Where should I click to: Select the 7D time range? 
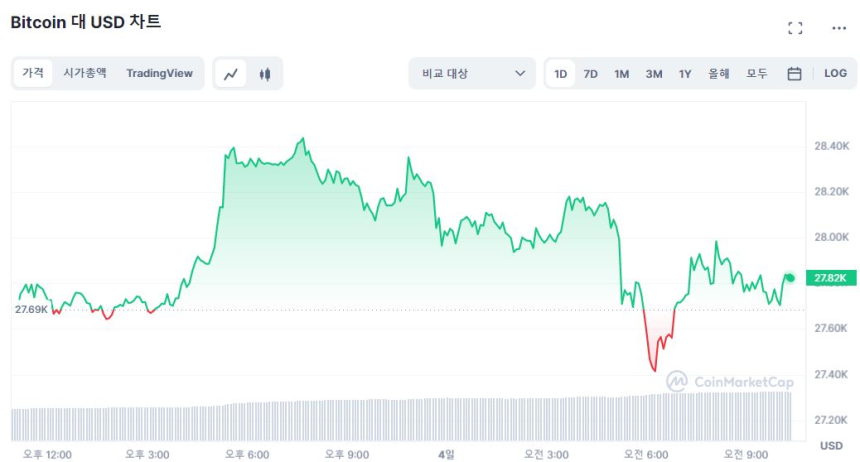591,73
